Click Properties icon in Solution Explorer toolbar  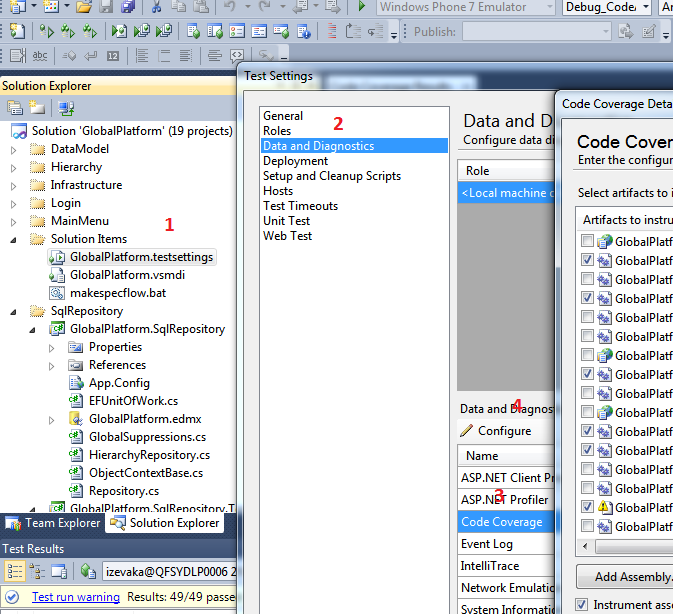click(15, 108)
